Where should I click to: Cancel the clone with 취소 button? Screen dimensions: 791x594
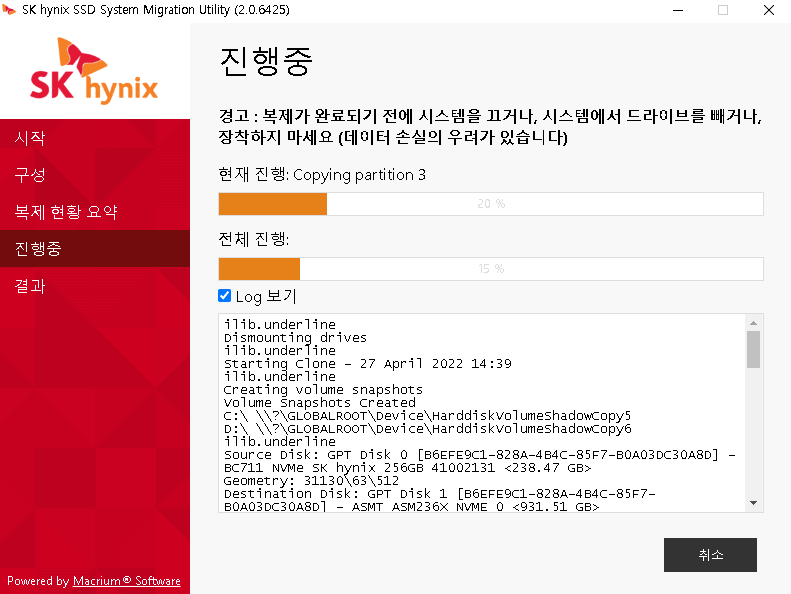point(710,555)
